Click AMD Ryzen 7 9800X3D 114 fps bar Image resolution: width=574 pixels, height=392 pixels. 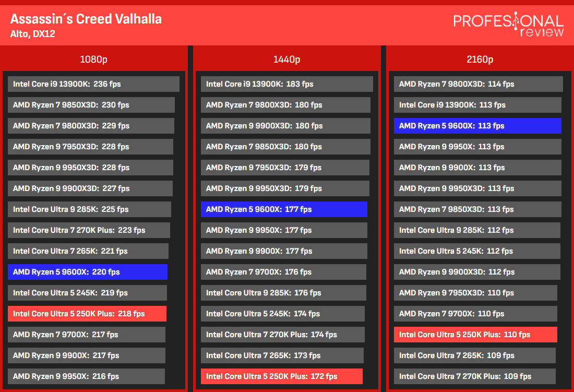click(x=479, y=84)
